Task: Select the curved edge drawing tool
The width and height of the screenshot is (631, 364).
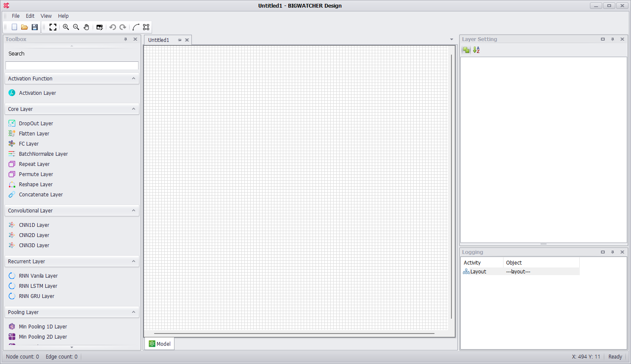Action: (136, 27)
